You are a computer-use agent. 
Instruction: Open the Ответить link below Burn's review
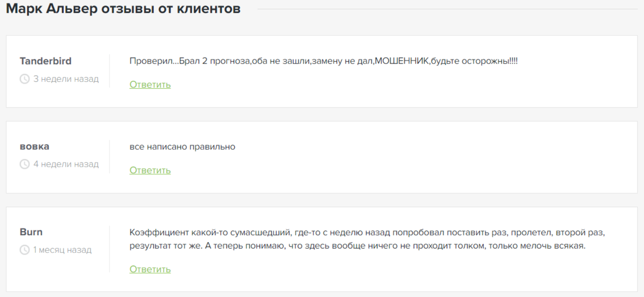pos(150,269)
